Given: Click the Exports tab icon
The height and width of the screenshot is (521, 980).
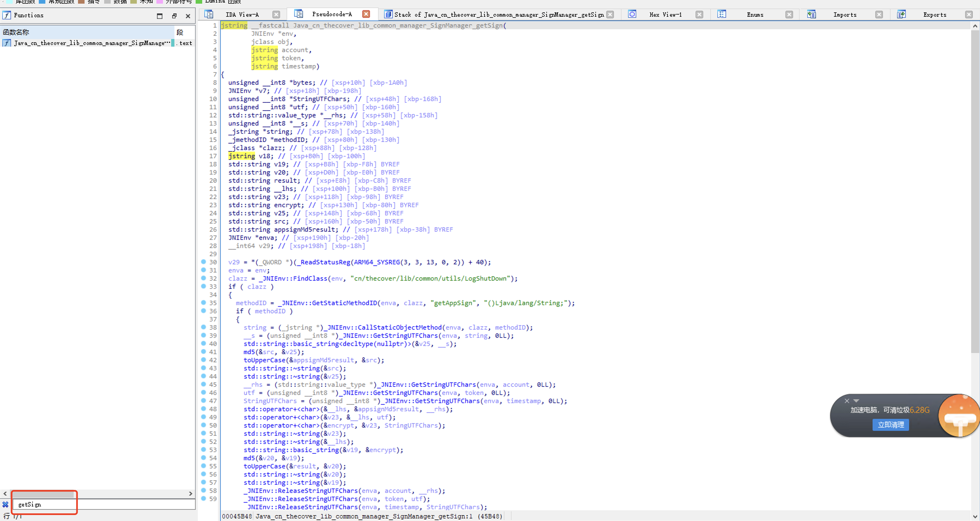Looking at the screenshot, I should [901, 14].
